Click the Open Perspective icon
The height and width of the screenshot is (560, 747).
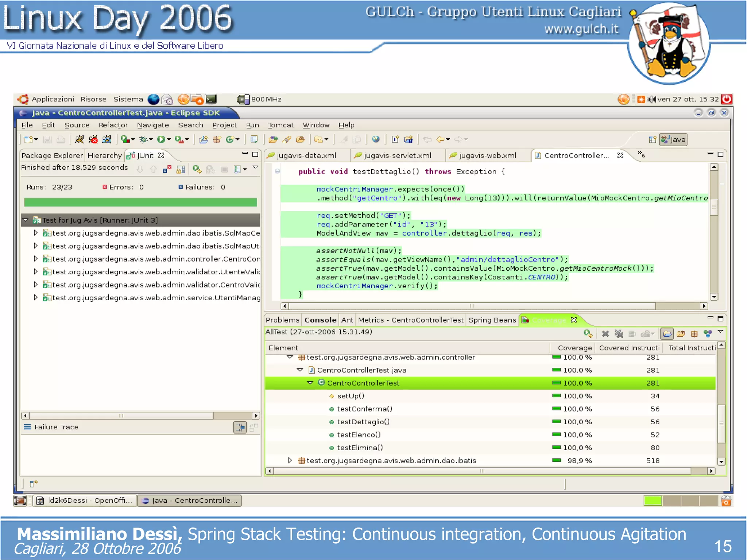pyautogui.click(x=653, y=140)
